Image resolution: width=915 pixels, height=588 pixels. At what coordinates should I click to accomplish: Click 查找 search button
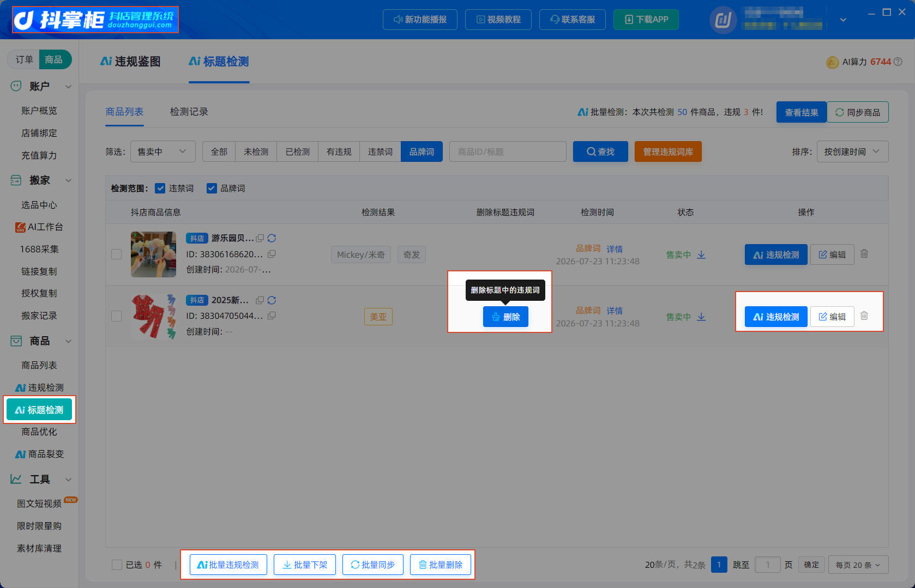tap(600, 151)
